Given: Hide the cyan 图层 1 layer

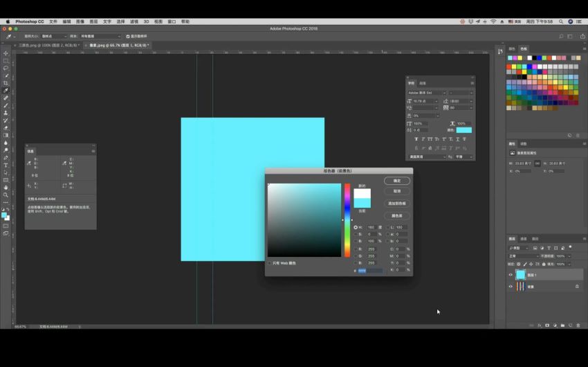Looking at the screenshot, I should 511,275.
